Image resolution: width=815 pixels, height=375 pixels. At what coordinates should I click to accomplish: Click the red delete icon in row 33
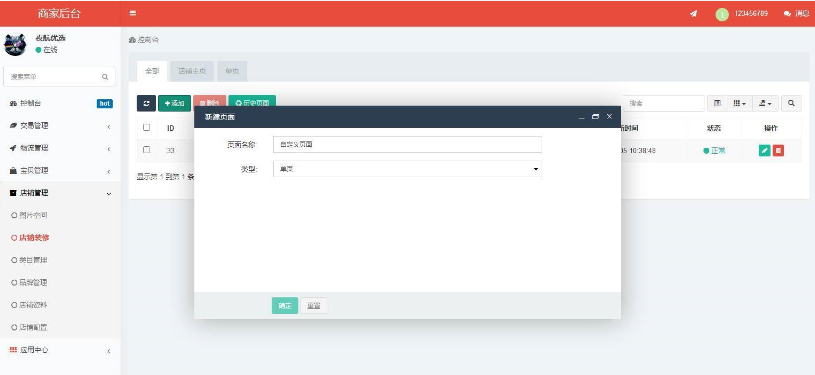click(778, 151)
